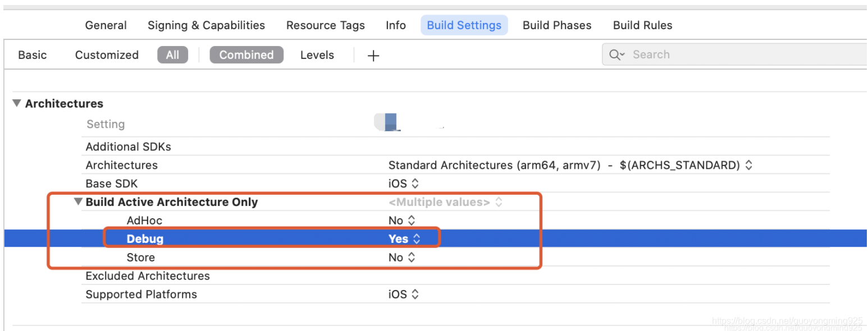Switch to the Build Phases tab
Screen dimensions: 868x331
click(x=556, y=25)
